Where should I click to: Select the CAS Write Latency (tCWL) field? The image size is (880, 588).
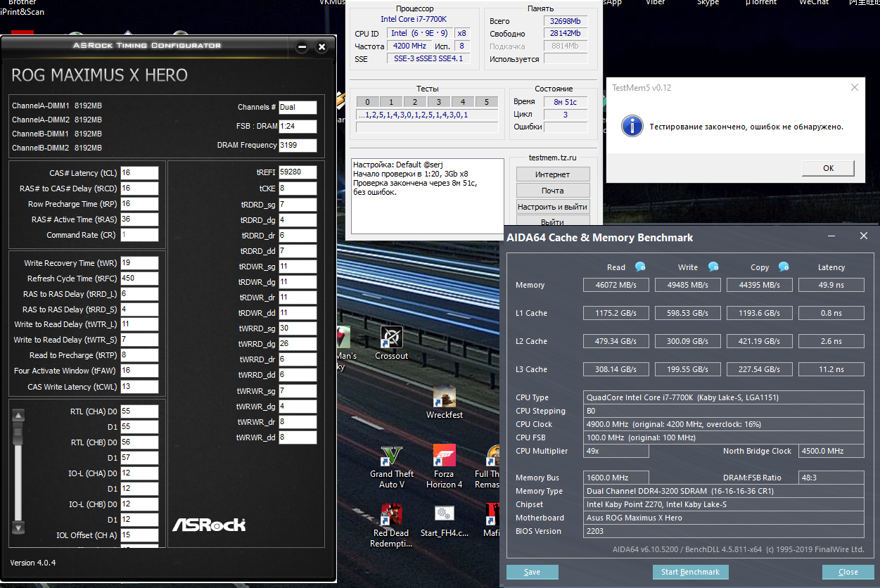coord(139,387)
